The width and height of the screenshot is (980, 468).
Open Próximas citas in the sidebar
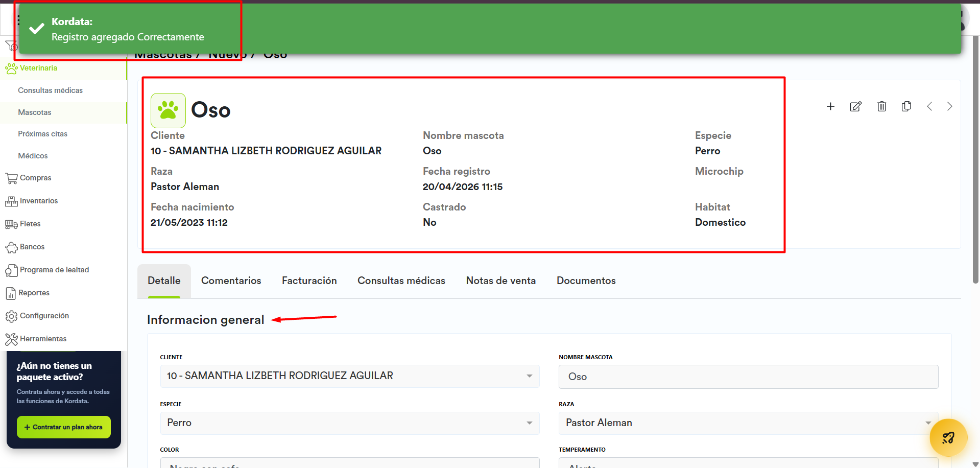click(x=43, y=134)
